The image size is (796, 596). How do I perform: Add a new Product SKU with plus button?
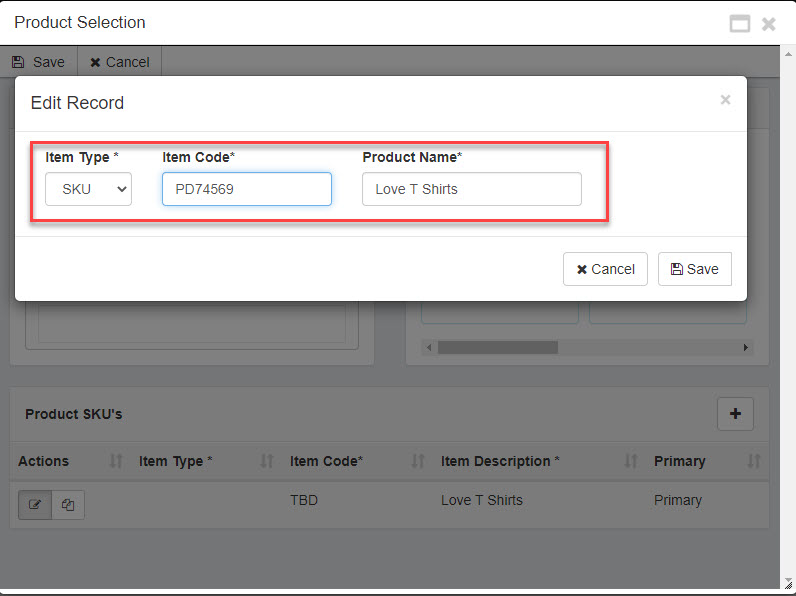click(x=735, y=414)
